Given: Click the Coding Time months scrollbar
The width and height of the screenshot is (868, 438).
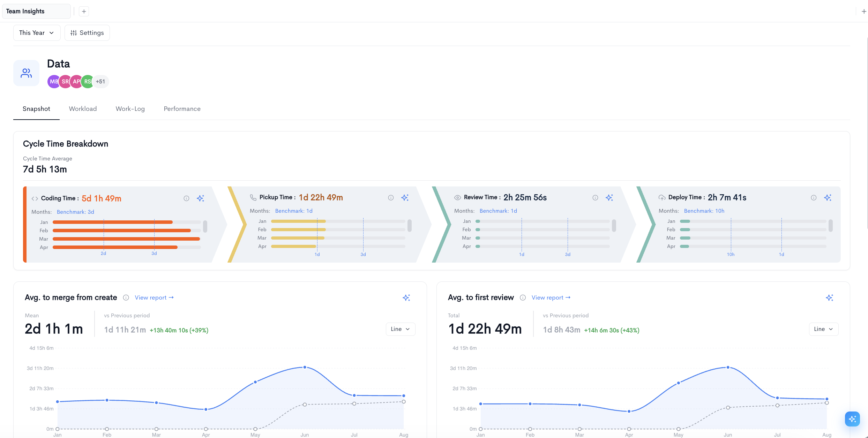Looking at the screenshot, I should pyautogui.click(x=205, y=226).
